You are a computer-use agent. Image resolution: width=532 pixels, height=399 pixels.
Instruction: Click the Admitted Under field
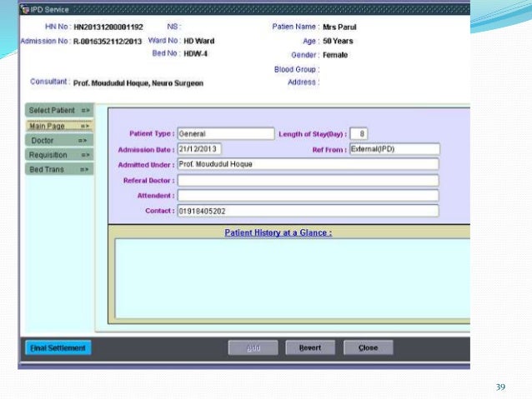307,164
